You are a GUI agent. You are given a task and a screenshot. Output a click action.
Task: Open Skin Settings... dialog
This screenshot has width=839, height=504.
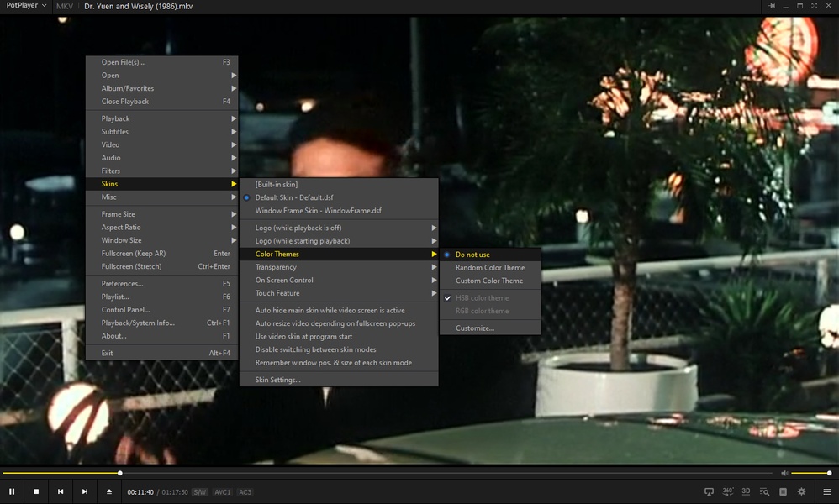277,380
